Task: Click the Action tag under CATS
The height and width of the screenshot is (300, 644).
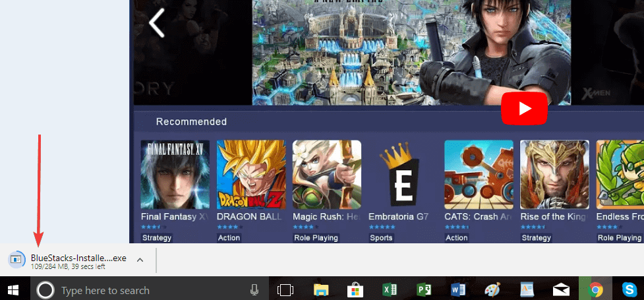Action: (x=457, y=238)
